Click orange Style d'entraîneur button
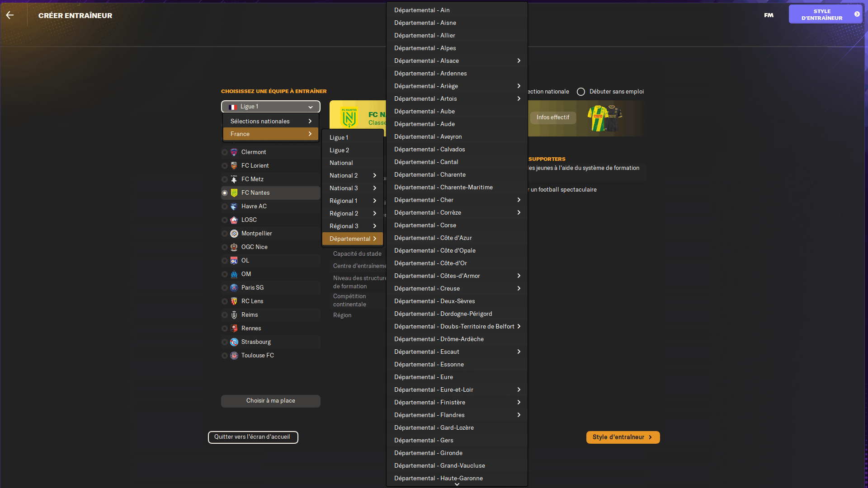Viewport: 868px width, 488px height. [x=623, y=437]
